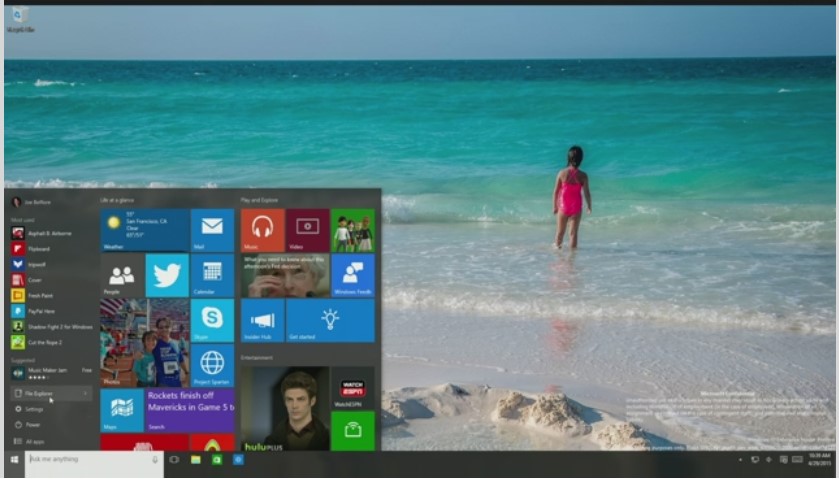Open the Calendar tile
Viewport: 839px width, 479px height.
click(x=212, y=275)
